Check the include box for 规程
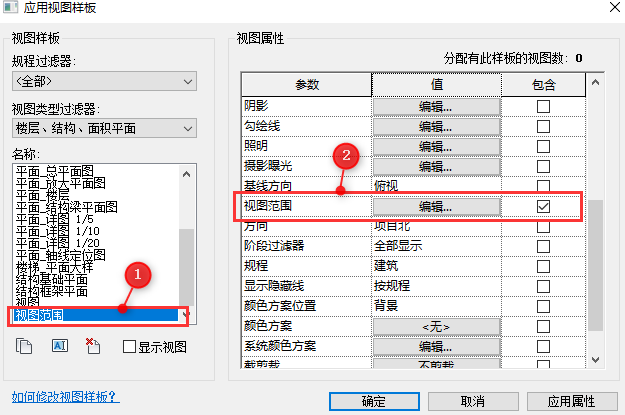This screenshot has width=625, height=415. click(x=543, y=266)
